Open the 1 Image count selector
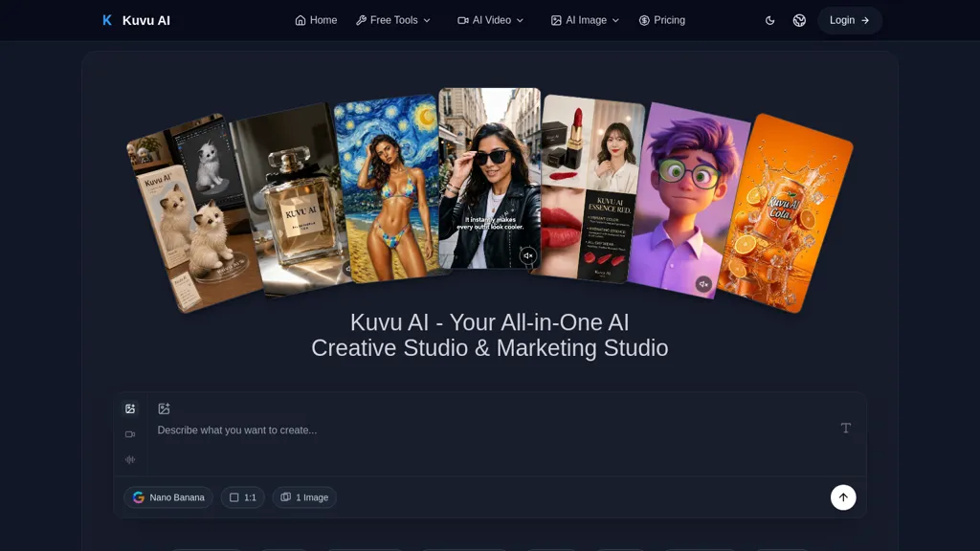Image resolution: width=980 pixels, height=551 pixels. (x=304, y=497)
